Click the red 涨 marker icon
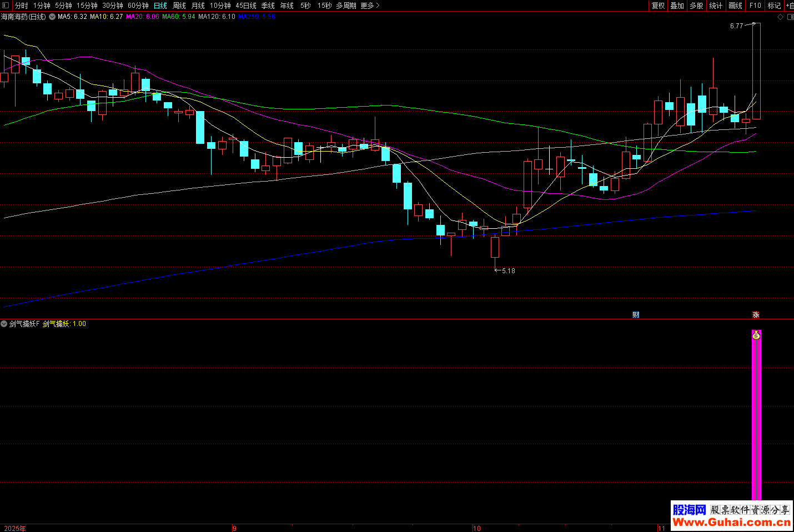 [x=756, y=314]
